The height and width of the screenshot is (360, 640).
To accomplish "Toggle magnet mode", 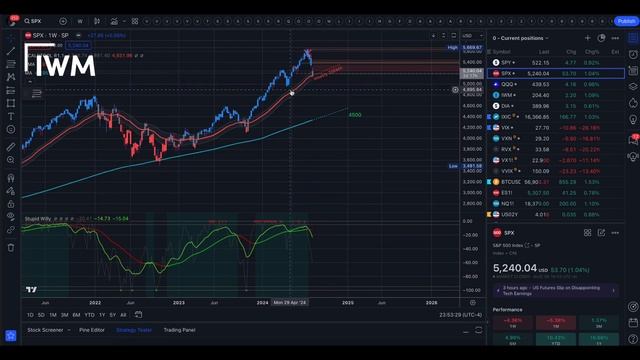I will coord(11,178).
